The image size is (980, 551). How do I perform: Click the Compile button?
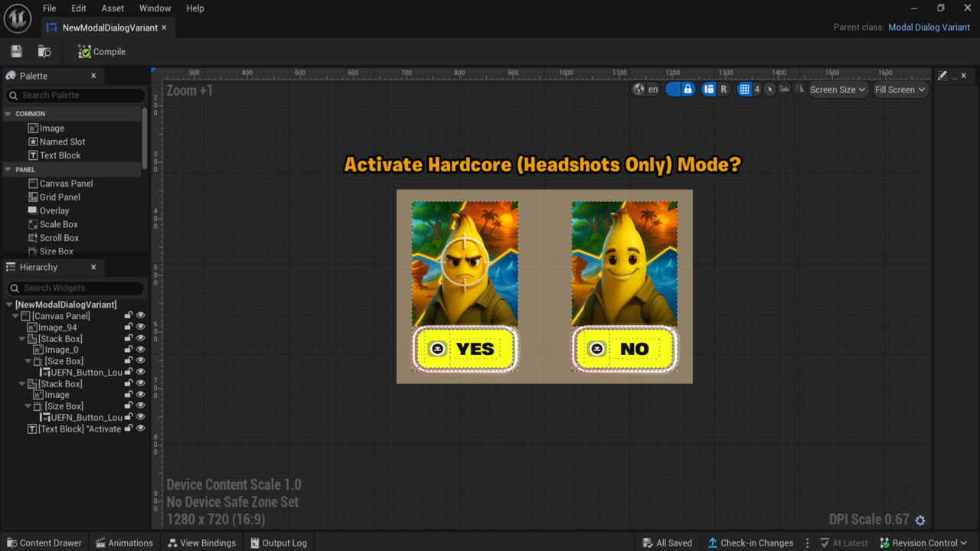(102, 51)
